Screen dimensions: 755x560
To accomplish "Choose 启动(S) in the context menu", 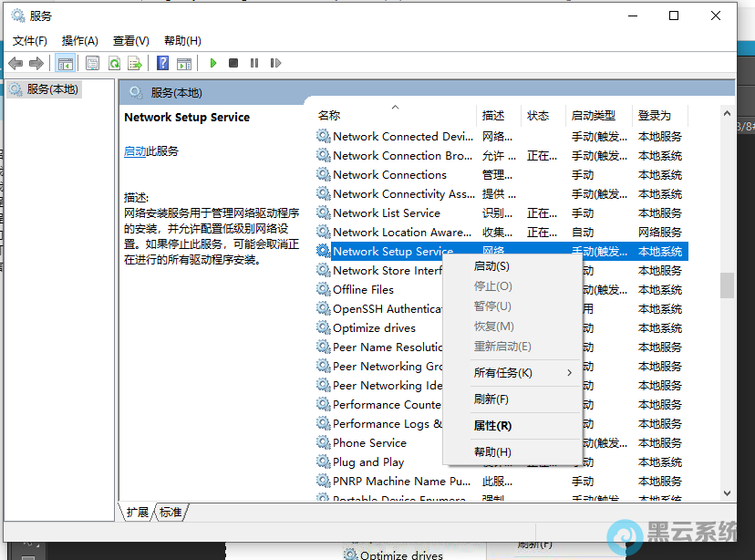I will click(x=491, y=266).
